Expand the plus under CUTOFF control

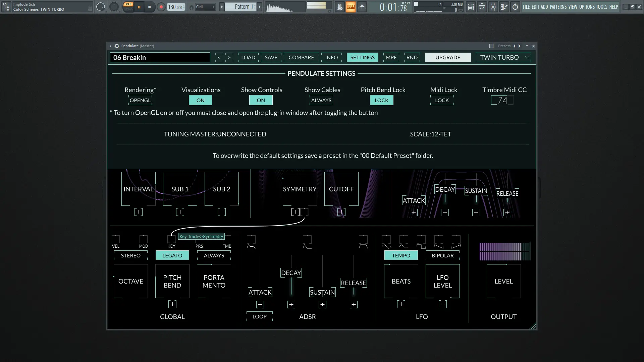(x=341, y=212)
